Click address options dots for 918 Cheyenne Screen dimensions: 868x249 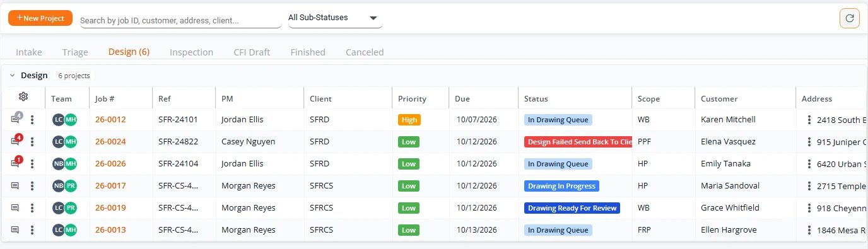(809, 208)
